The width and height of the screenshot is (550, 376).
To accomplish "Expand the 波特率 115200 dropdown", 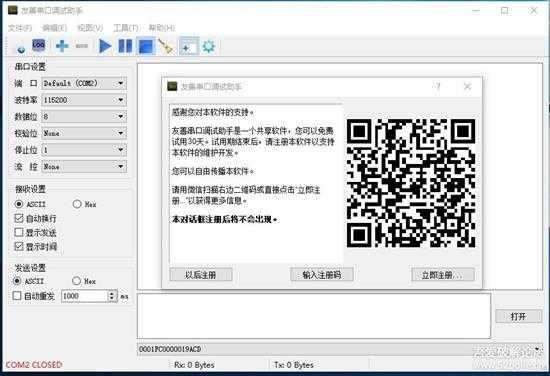I will pos(84,100).
